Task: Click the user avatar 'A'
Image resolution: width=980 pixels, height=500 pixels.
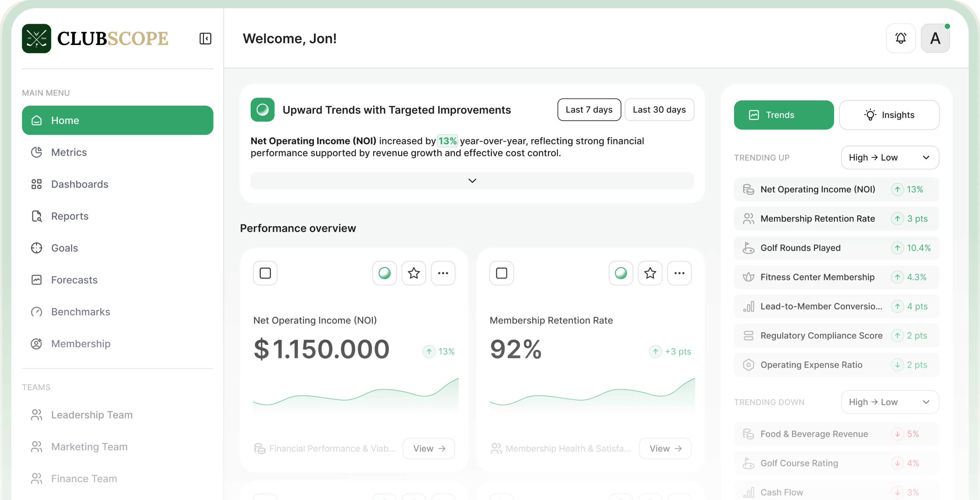Action: pos(935,38)
